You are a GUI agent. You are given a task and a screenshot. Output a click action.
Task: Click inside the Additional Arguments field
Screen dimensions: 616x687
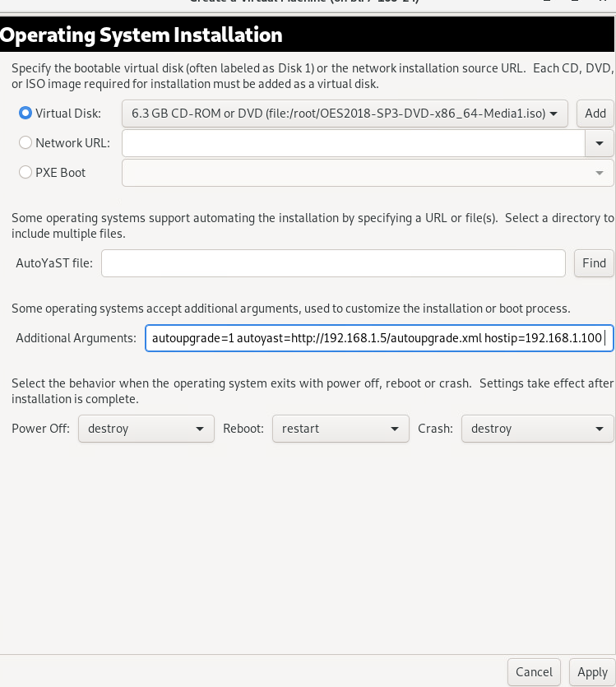tap(378, 338)
